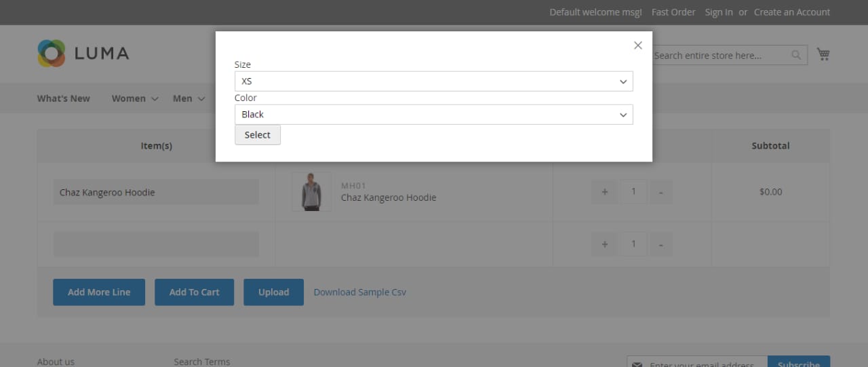Open the shopping cart icon
The image size is (868, 367).
click(823, 54)
